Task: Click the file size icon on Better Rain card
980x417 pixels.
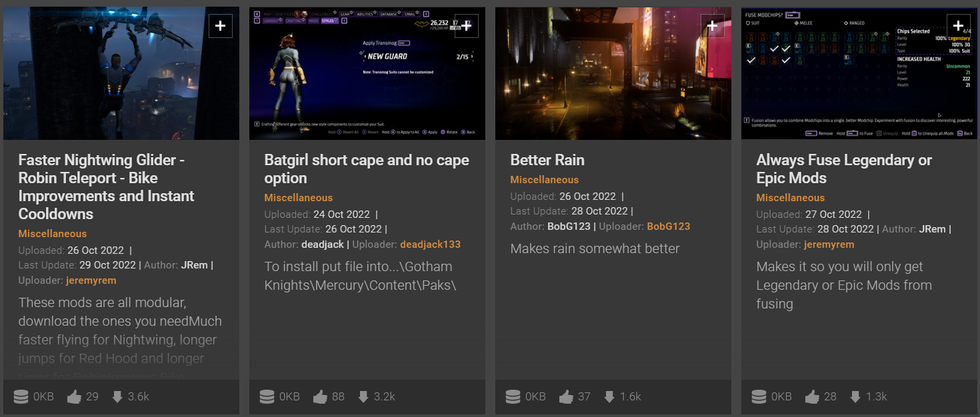Action: (513, 397)
